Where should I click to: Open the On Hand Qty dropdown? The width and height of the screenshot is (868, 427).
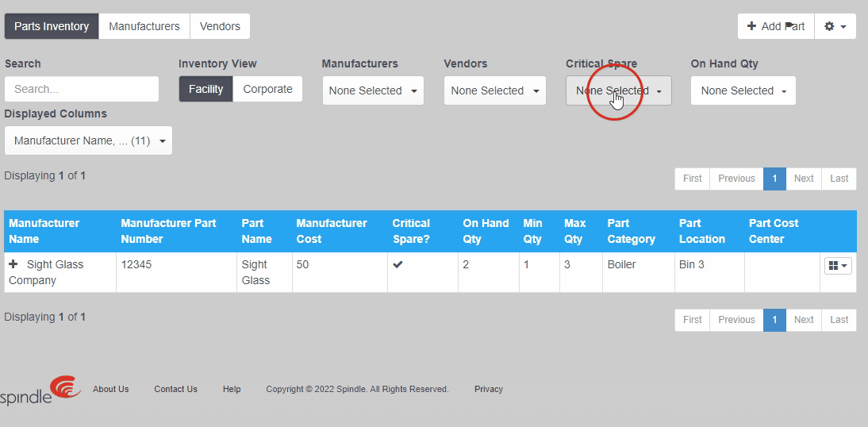point(743,90)
